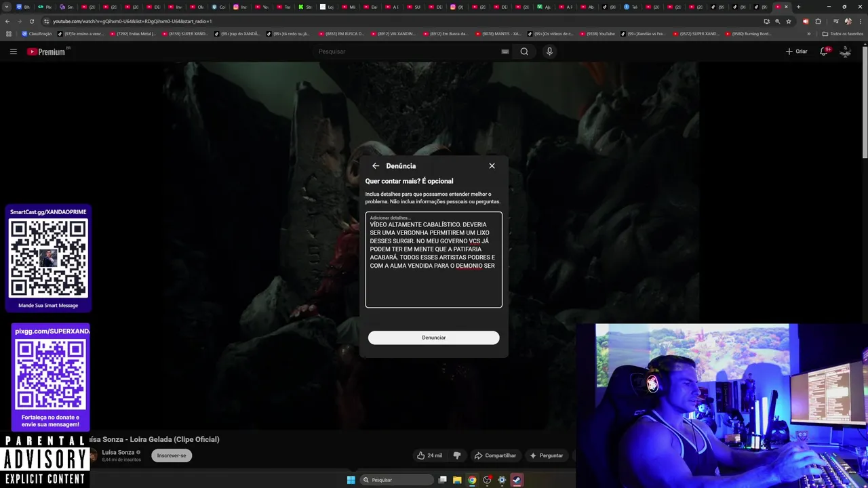The image size is (868, 488).
Task: Open the Classificação bookmark
Action: [37, 33]
